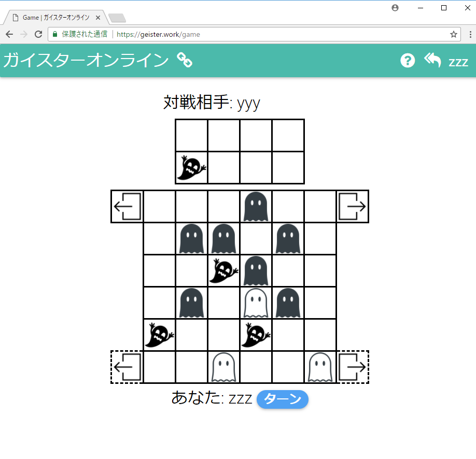Click the empty square beside the top-left exit
The image size is (476, 459).
[x=159, y=206]
